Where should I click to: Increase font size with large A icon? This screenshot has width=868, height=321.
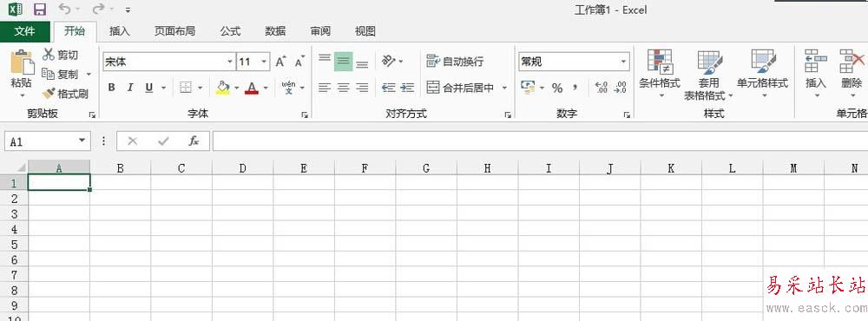coord(280,62)
